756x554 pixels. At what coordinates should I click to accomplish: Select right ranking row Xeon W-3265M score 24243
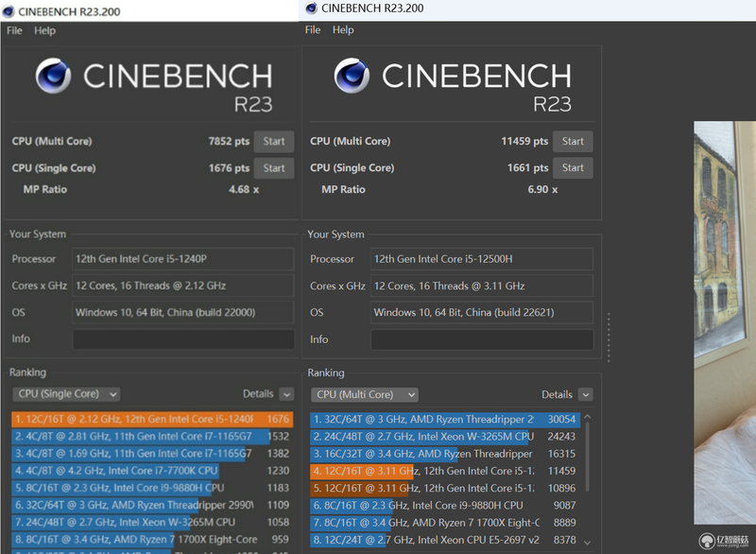click(x=445, y=437)
